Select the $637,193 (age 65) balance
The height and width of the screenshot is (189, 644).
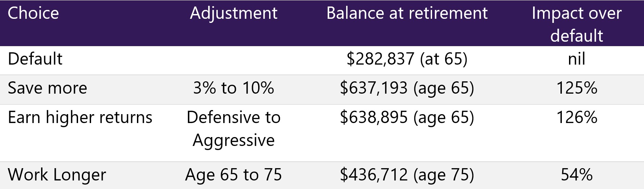(407, 89)
